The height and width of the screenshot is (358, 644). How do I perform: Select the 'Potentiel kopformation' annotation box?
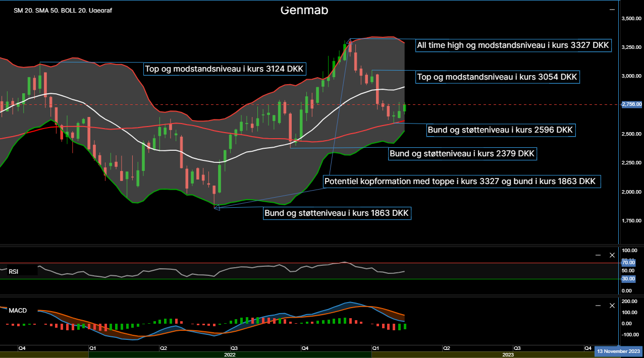point(462,181)
